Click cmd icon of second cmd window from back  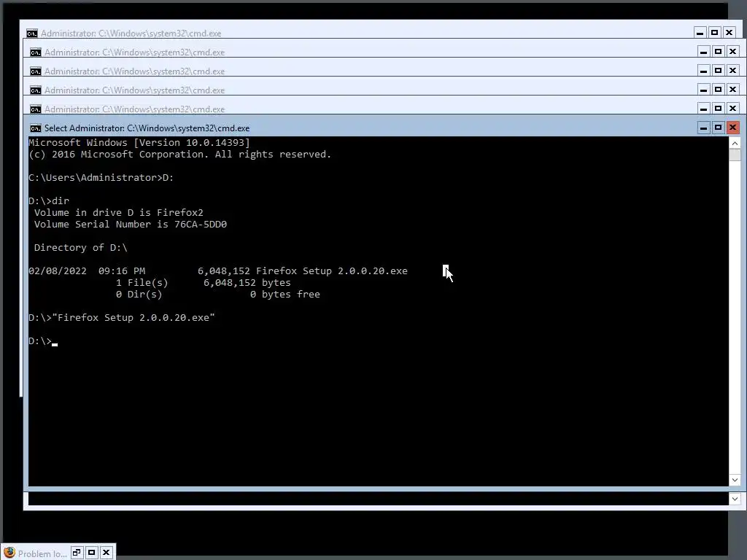click(x=35, y=52)
